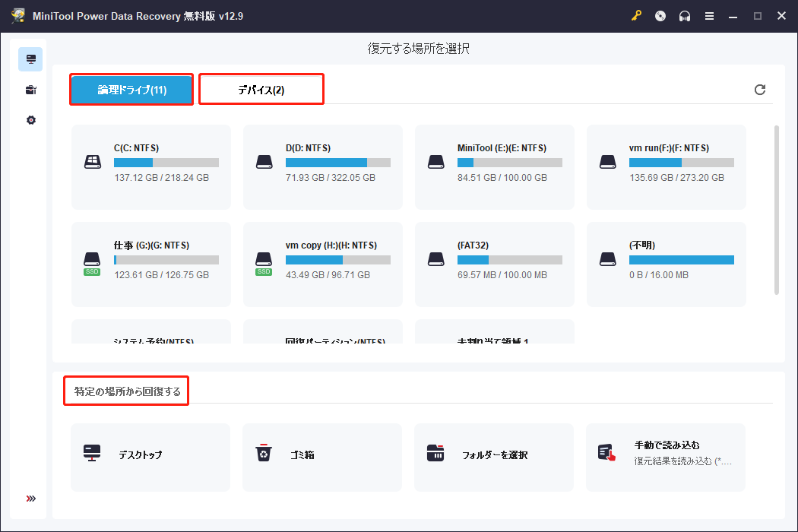The image size is (798, 532).
Task: Expand the sidebar with the red chevrons
Action: pos(31,499)
